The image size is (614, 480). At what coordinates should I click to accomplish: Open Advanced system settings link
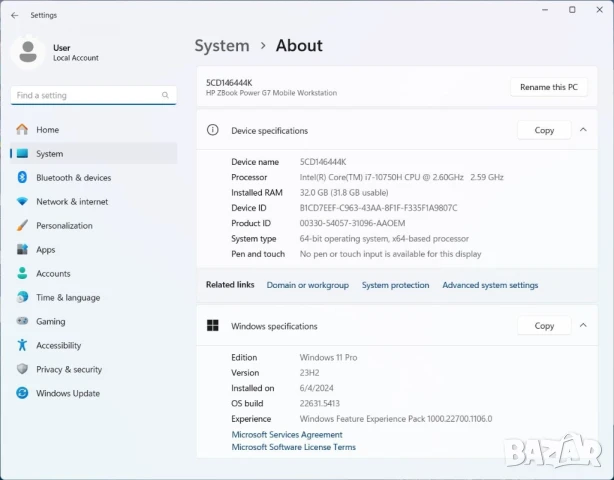(x=490, y=285)
